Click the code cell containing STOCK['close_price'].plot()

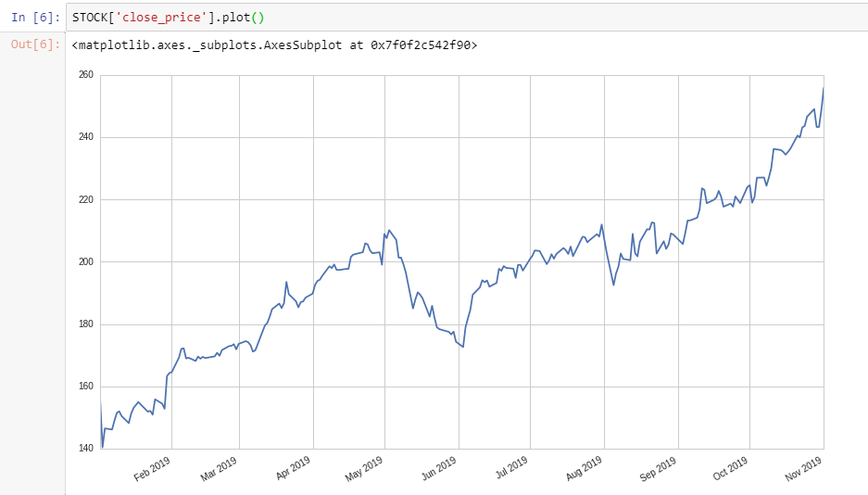coord(467,18)
